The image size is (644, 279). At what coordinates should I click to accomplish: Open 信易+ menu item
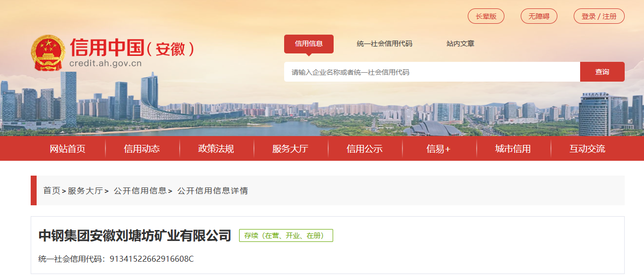pos(439,149)
